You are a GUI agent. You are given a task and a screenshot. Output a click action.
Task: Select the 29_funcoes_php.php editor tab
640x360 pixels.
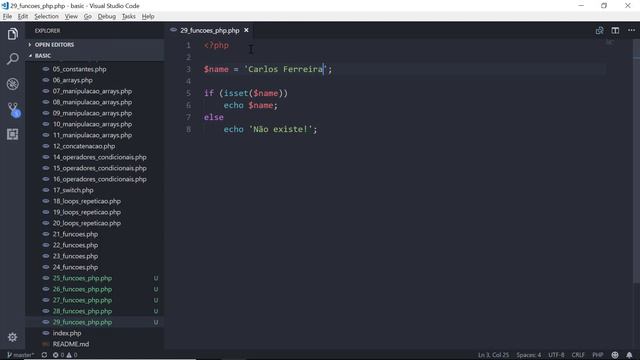click(209, 31)
